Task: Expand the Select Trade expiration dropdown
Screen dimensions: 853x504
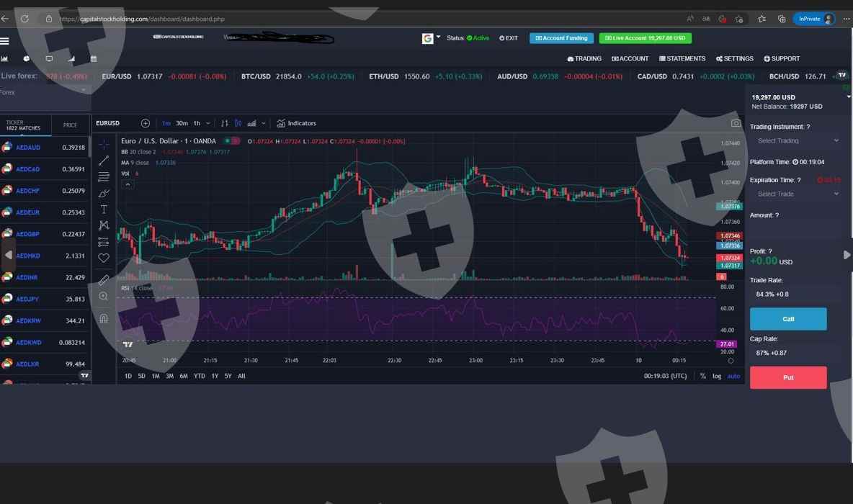Action: [797, 194]
